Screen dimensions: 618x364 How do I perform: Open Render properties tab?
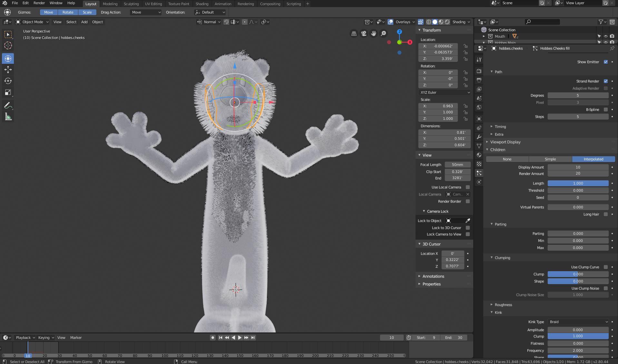coord(479,71)
